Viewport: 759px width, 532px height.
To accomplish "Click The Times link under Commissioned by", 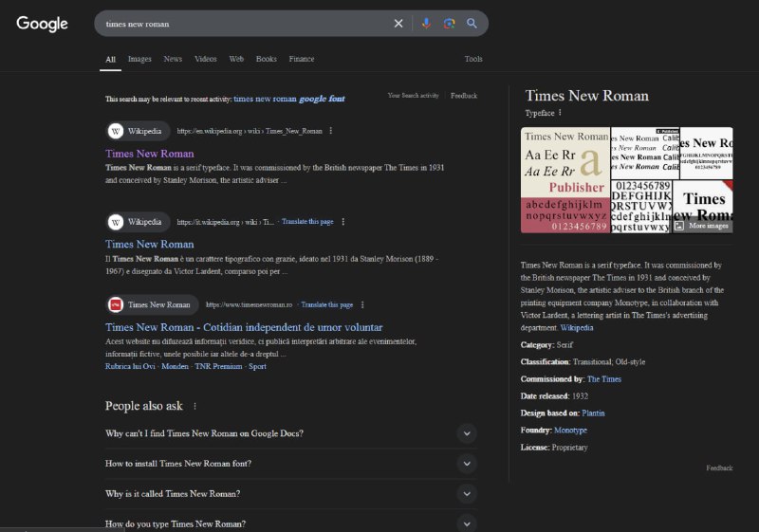I will (603, 379).
